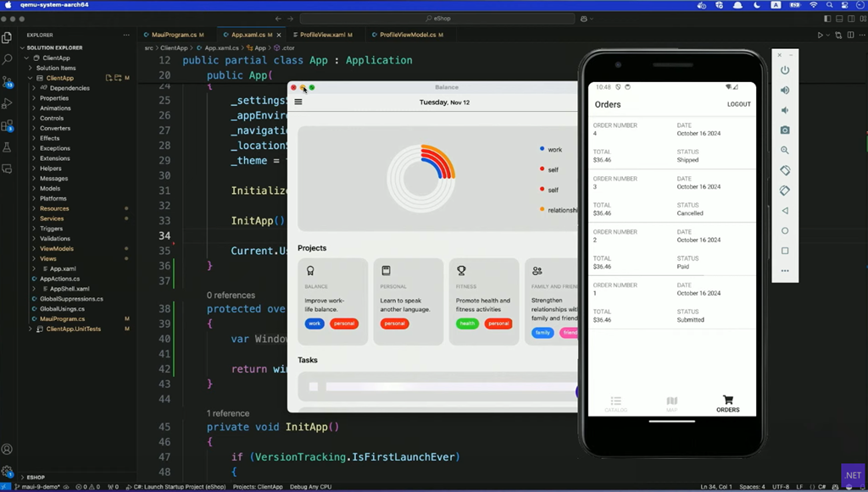Screen dimensions: 868x492
Task: Select Orders tab in phone app
Action: coord(727,404)
